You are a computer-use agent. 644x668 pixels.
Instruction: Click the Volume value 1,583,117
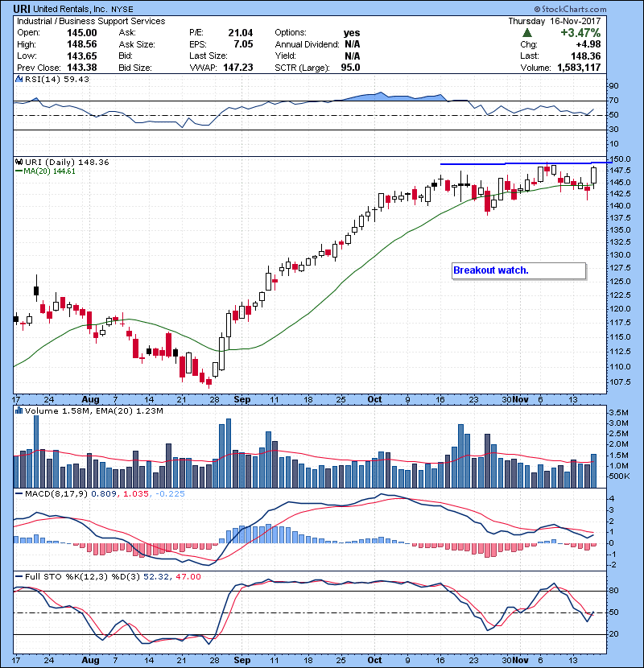(x=579, y=68)
